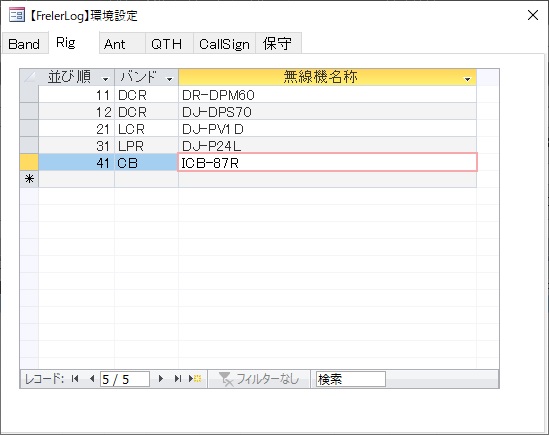Click the DCR band cell in row 11
Image resolution: width=549 pixels, height=435 pixels.
coord(146,95)
